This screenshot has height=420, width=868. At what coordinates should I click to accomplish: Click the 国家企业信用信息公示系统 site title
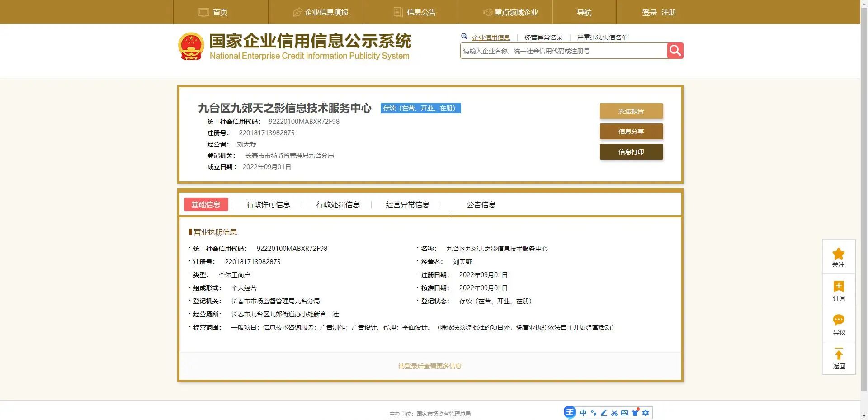(x=310, y=41)
